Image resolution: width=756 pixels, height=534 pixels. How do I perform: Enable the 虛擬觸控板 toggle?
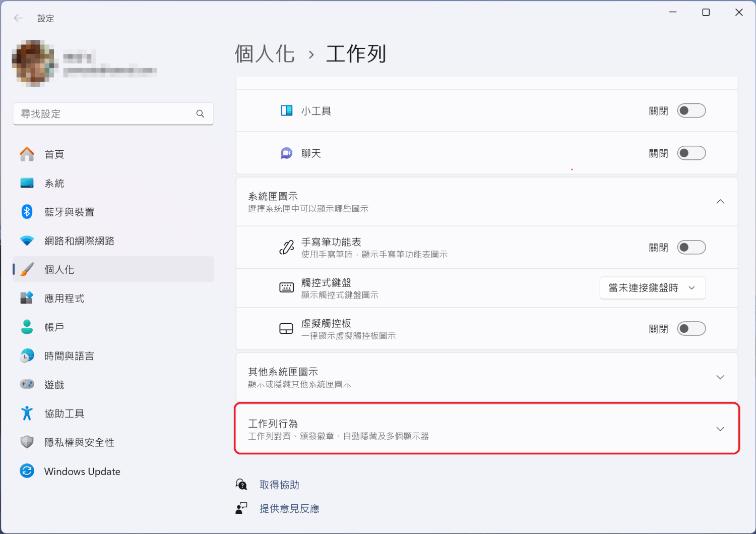coord(691,328)
